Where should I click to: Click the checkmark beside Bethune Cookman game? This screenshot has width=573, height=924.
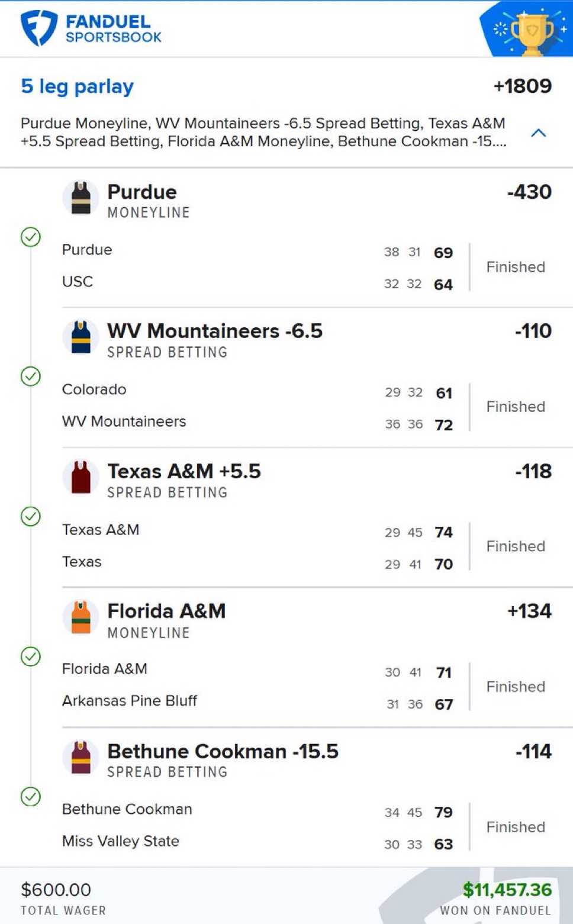pyautogui.click(x=31, y=796)
